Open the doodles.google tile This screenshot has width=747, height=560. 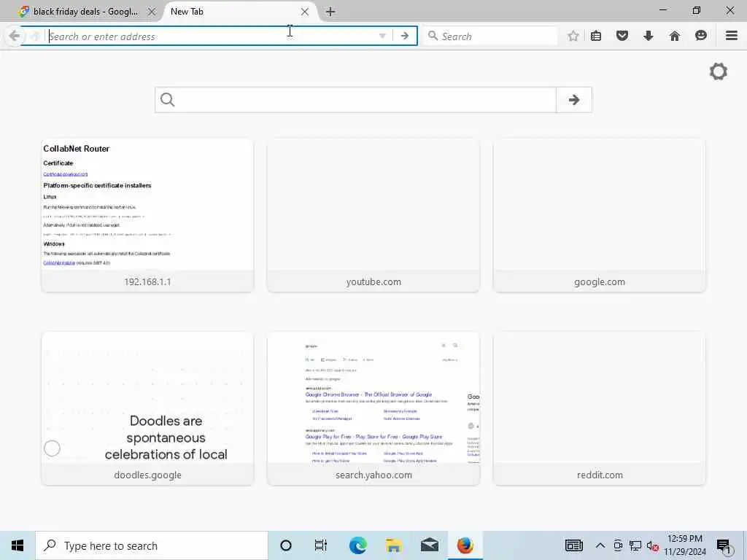[147, 408]
